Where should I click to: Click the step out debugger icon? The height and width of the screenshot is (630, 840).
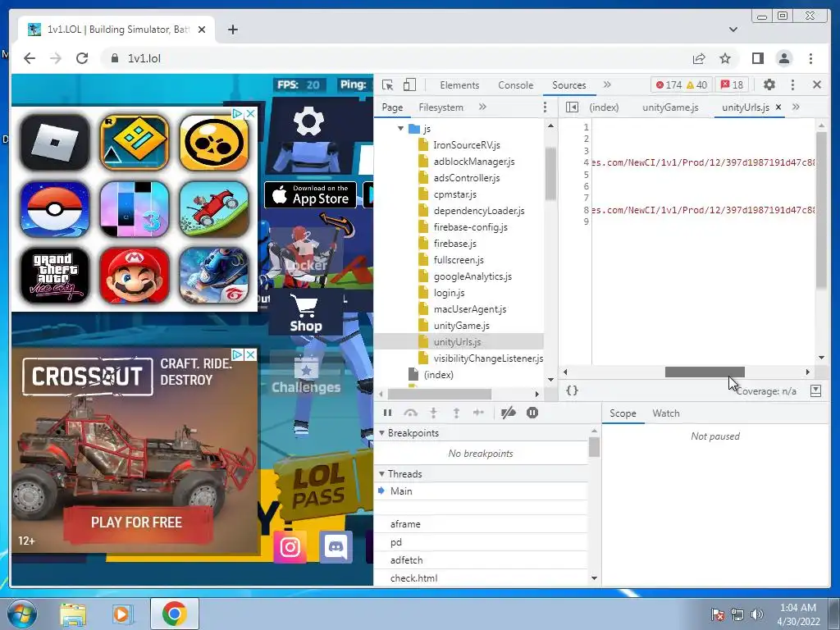(456, 413)
